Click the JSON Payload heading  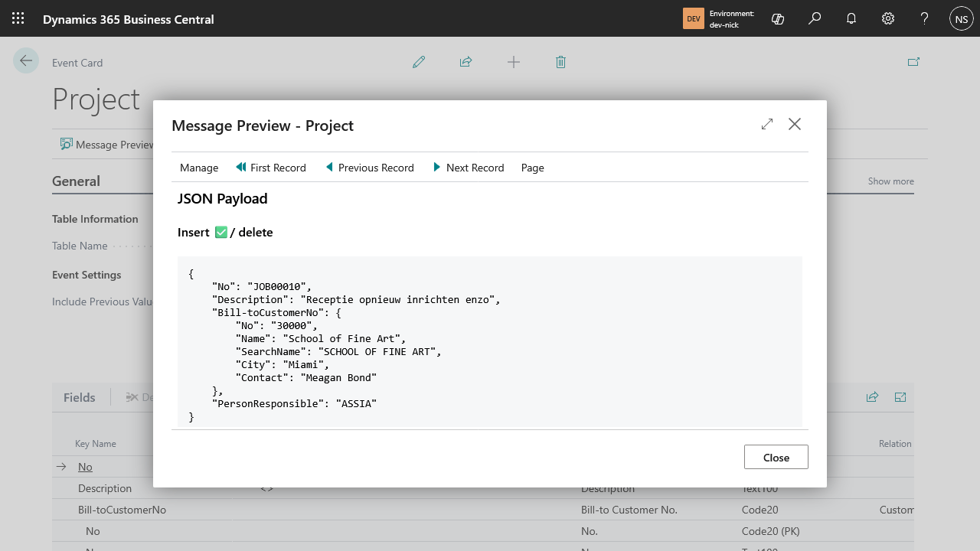pos(223,198)
